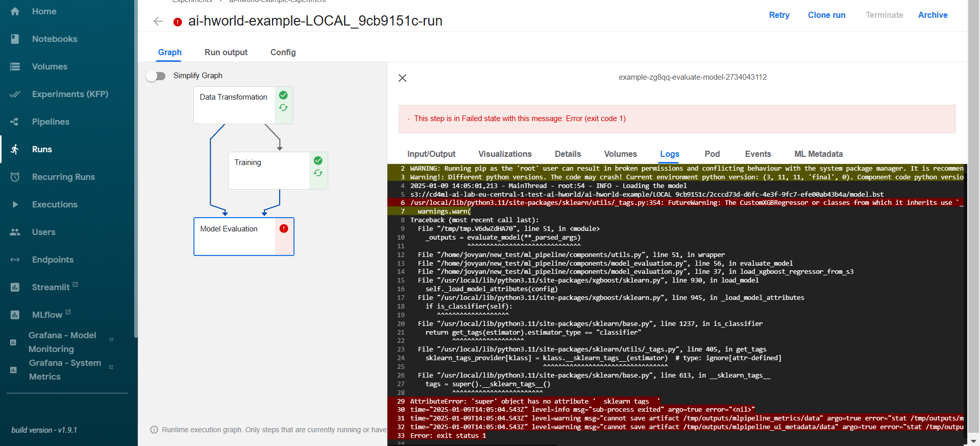Select the Experiments (KFP) checkmark icon

click(x=15, y=94)
